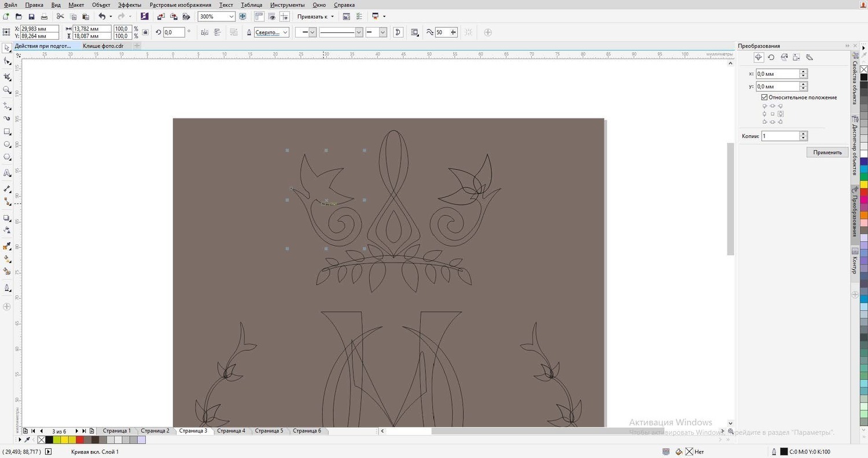Select the Color Eyedropper tool
Image resolution: width=868 pixels, height=458 pixels.
pos(7,246)
